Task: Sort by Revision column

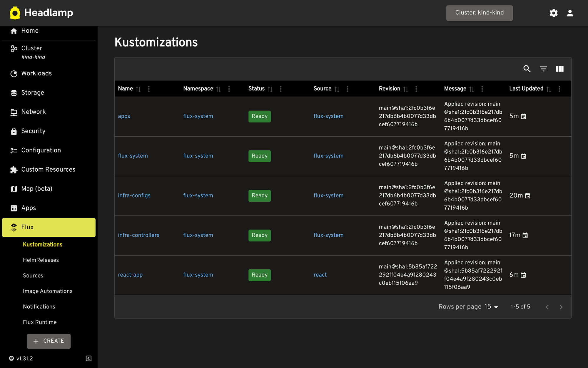Action: pos(405,89)
